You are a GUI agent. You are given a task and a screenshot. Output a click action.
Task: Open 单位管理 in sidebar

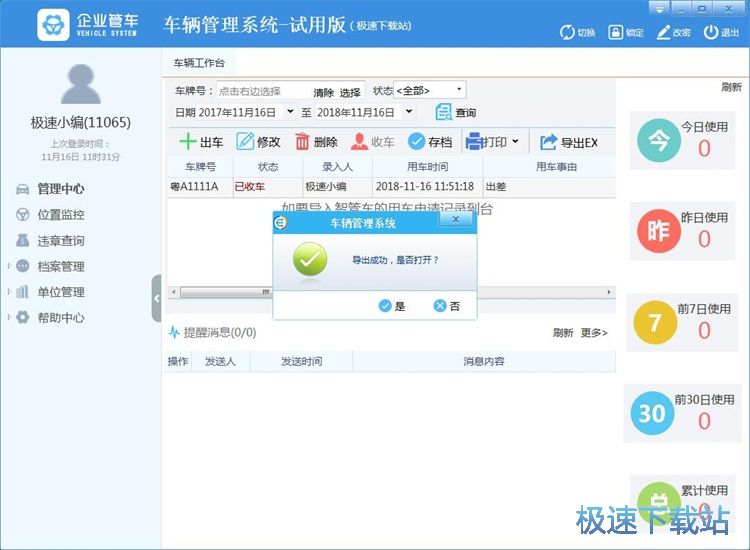(60, 292)
